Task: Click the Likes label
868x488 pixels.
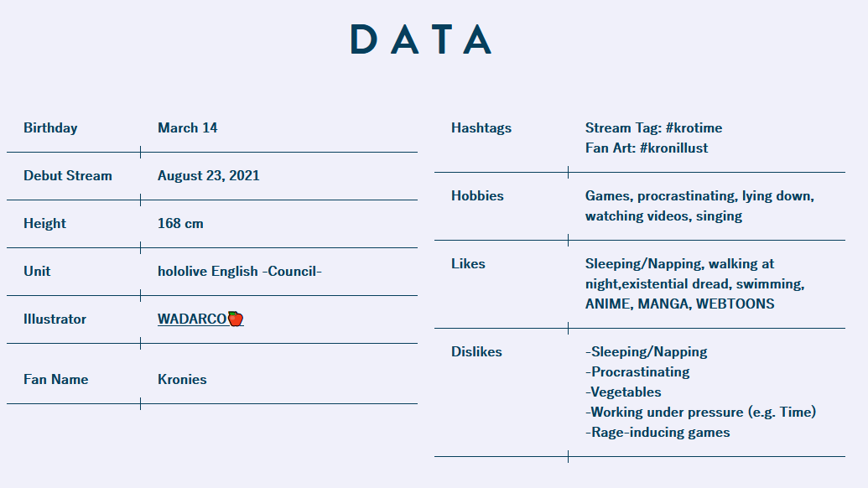Action: tap(468, 264)
